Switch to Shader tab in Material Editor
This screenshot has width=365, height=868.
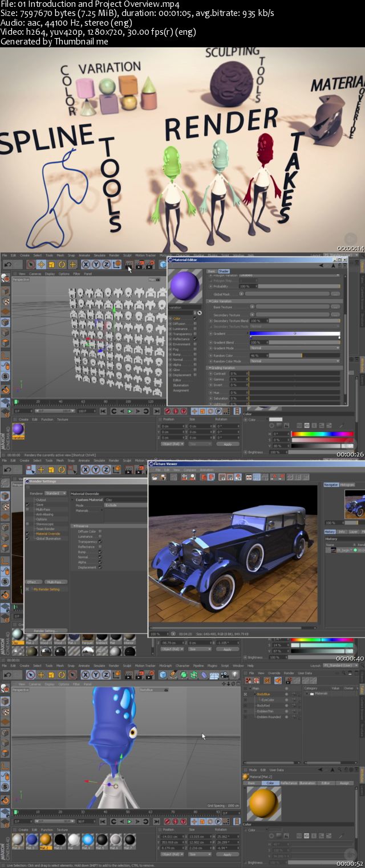point(224,271)
